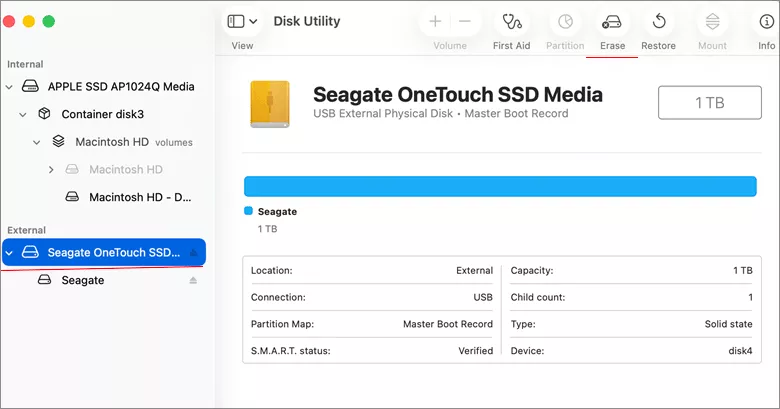Select APPLE SSD AP1024Q Media
780x409 pixels.
pos(121,87)
